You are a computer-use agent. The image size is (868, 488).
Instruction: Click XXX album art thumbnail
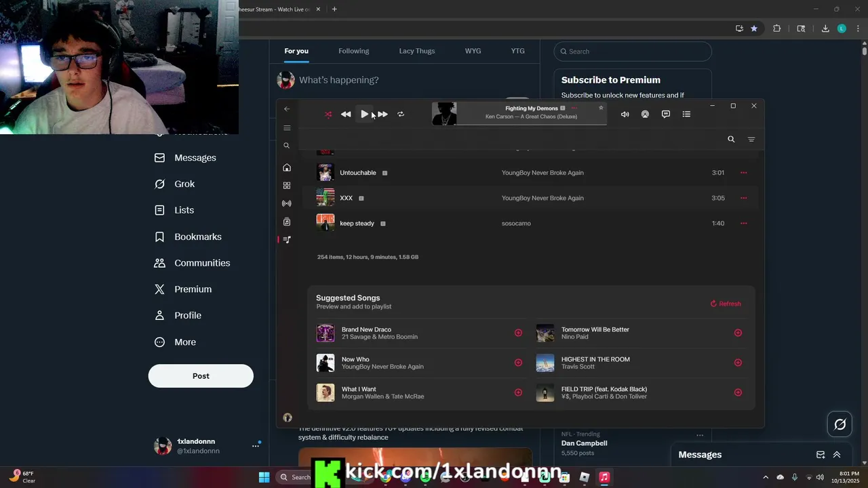[x=325, y=197]
